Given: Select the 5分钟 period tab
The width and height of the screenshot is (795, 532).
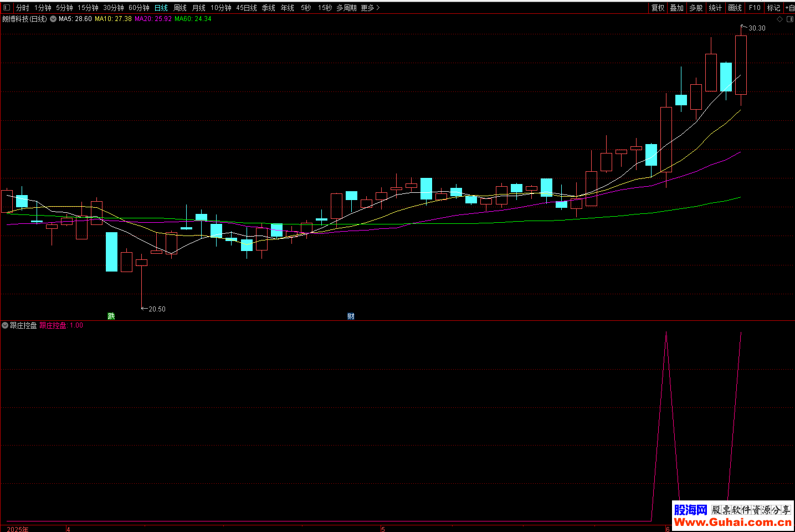Looking at the screenshot, I should pyautogui.click(x=64, y=8).
